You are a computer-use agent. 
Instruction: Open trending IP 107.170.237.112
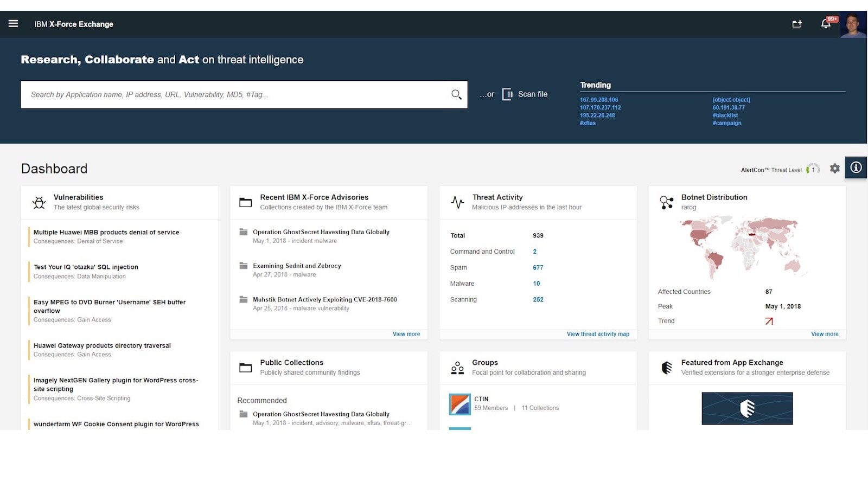coord(601,107)
